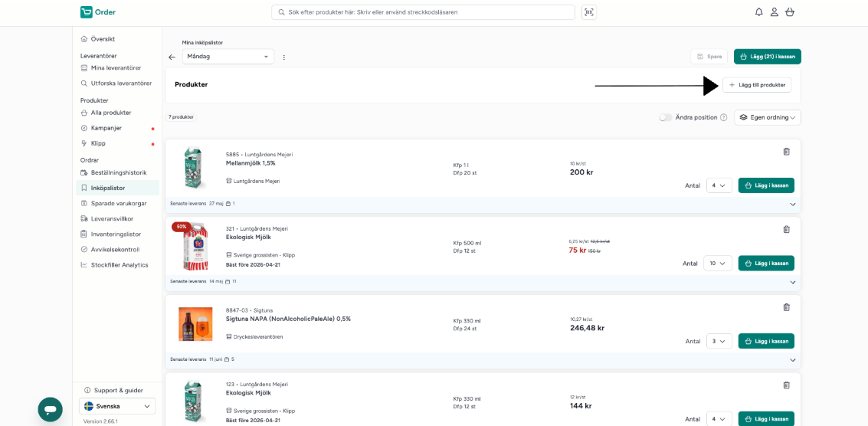Viewport: 868px width, 426px height.
Task: Click the product search field
Action: [423, 12]
